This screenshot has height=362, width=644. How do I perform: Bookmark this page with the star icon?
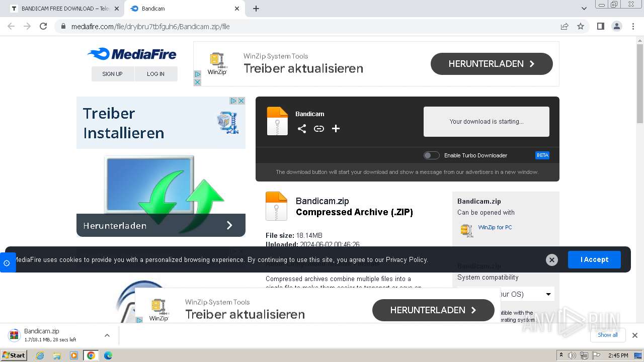581,26
